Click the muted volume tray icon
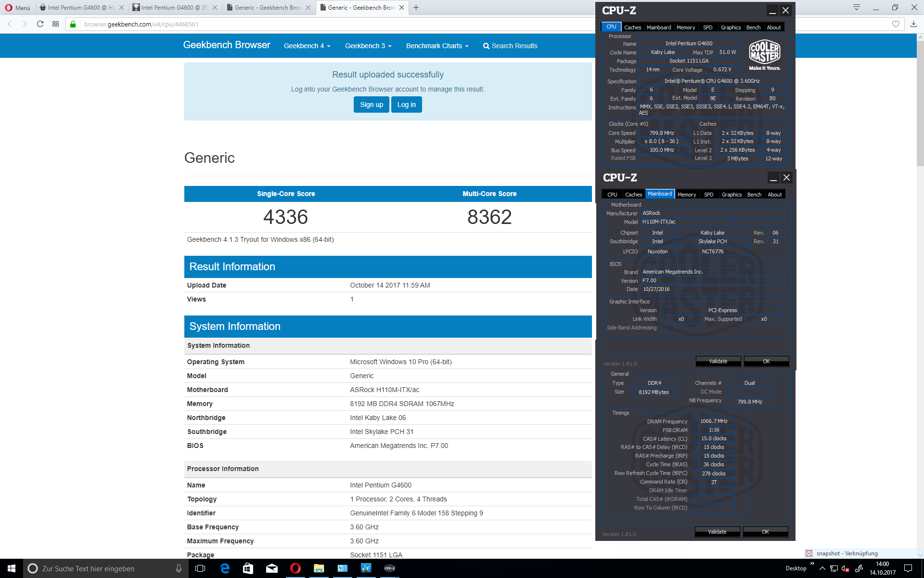This screenshot has width=924, height=578. 845,569
